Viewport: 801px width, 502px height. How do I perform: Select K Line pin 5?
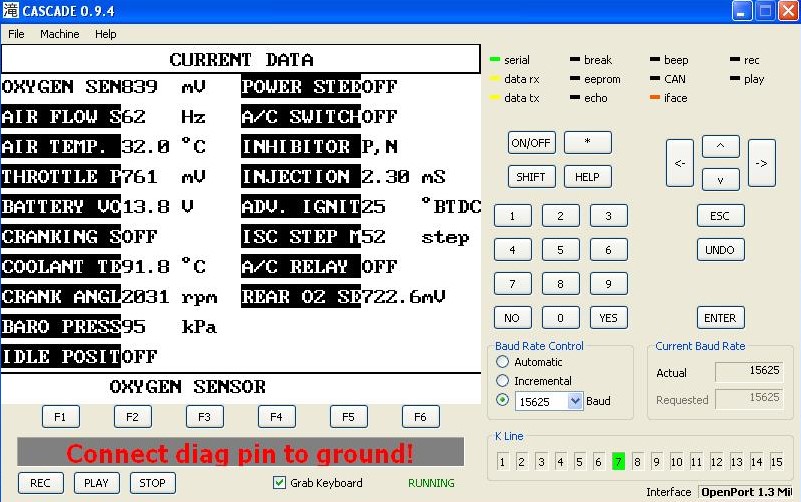579,462
